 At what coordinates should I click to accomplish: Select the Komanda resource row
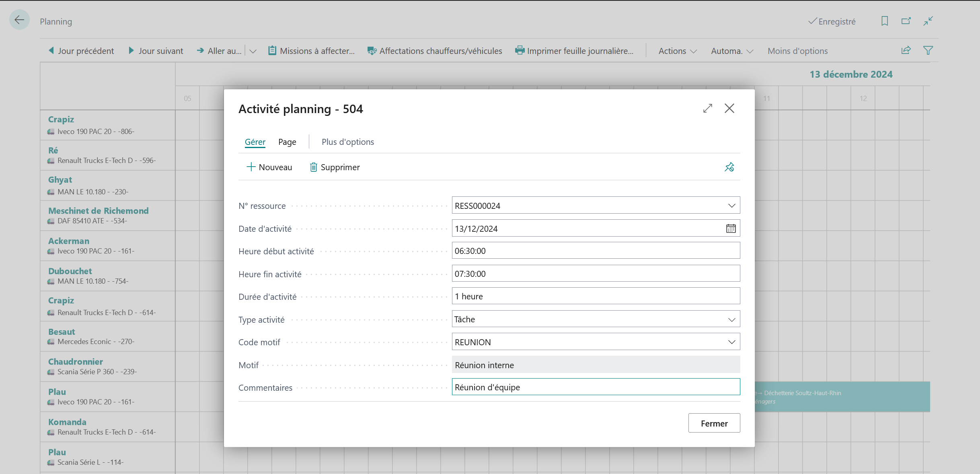pos(108,427)
